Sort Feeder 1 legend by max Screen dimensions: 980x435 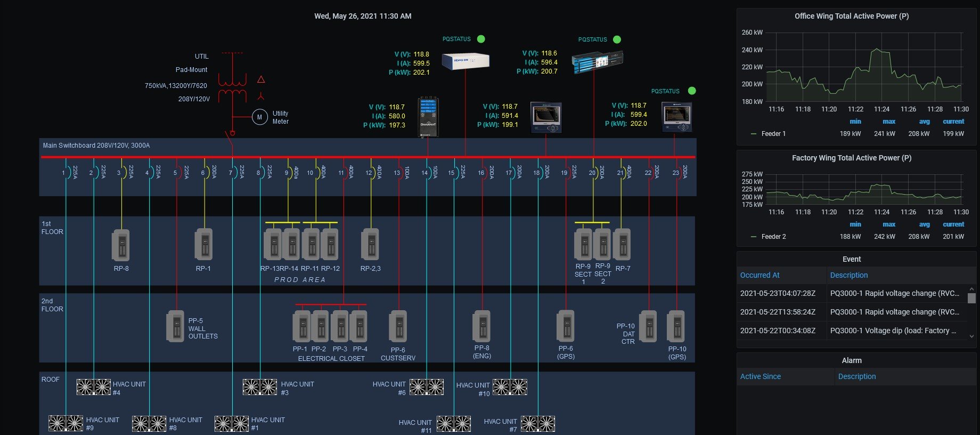888,122
